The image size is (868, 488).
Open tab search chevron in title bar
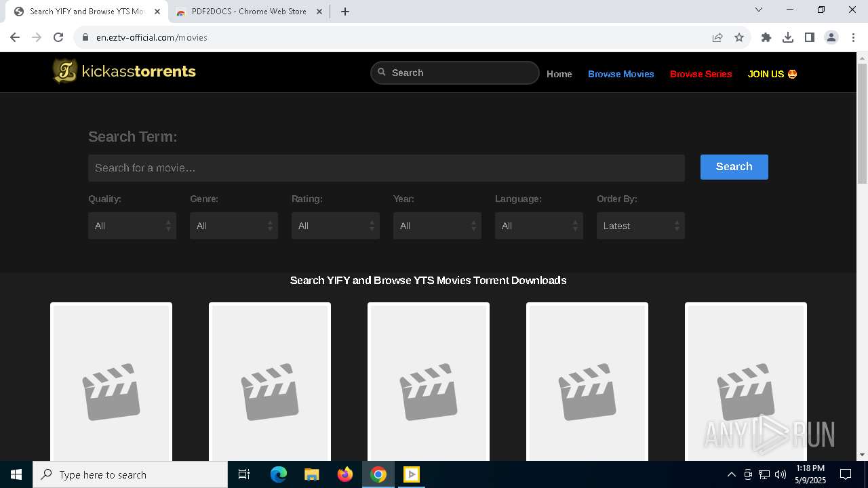759,9
